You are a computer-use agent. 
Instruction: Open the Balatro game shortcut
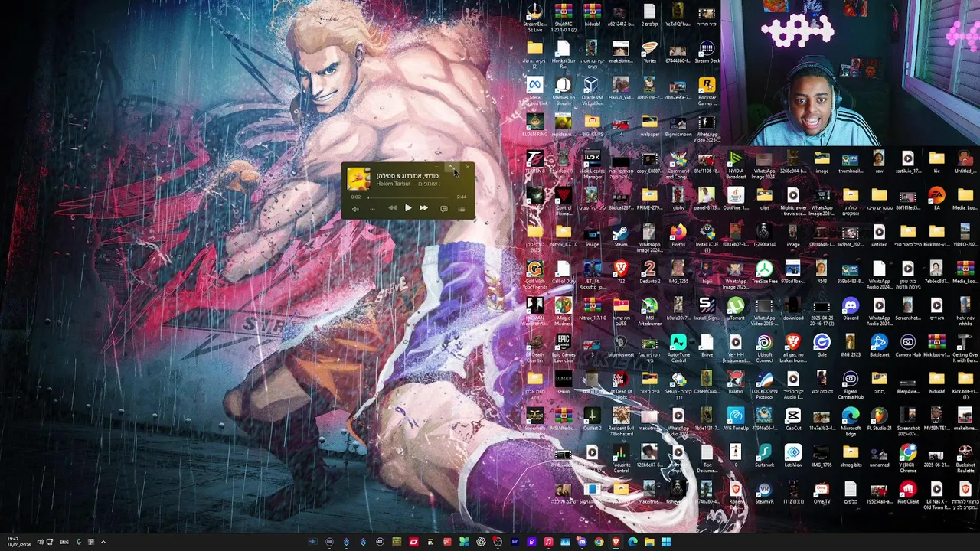coord(736,383)
